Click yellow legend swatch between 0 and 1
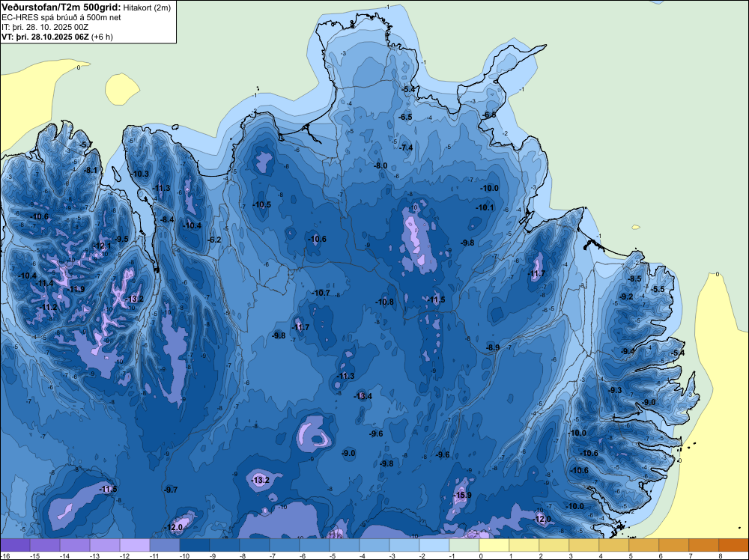749x560 pixels. 494,545
